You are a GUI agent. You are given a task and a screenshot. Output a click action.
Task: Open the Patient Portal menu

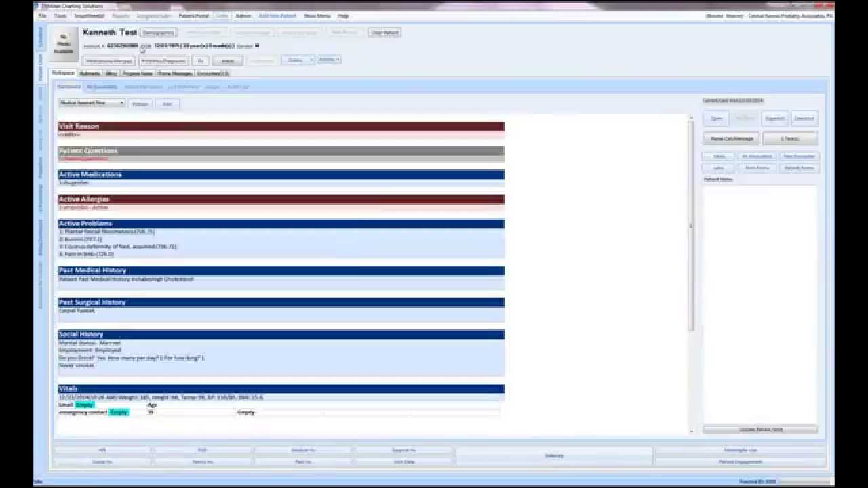pyautogui.click(x=193, y=16)
